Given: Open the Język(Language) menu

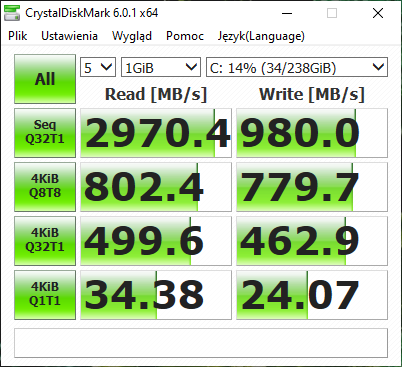Looking at the screenshot, I should point(261,36).
